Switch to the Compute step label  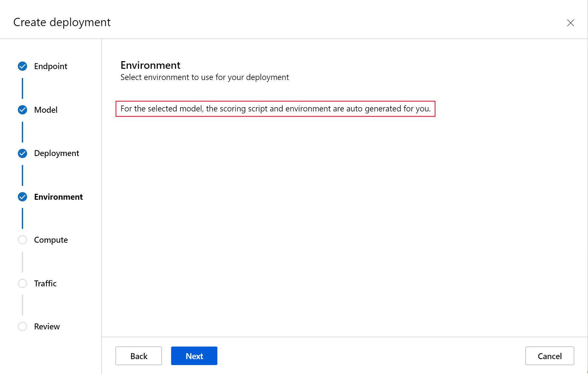pos(51,240)
